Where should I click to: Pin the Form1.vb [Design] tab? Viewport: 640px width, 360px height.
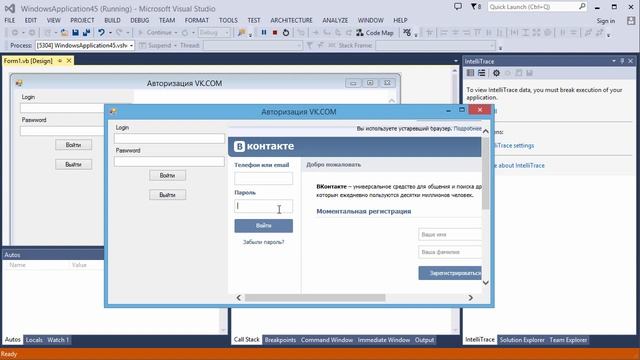point(60,60)
